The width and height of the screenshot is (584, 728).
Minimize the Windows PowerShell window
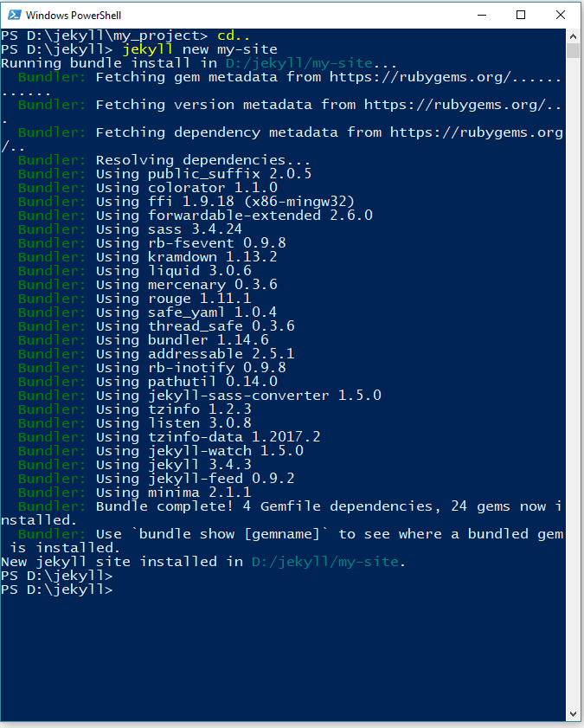point(482,15)
